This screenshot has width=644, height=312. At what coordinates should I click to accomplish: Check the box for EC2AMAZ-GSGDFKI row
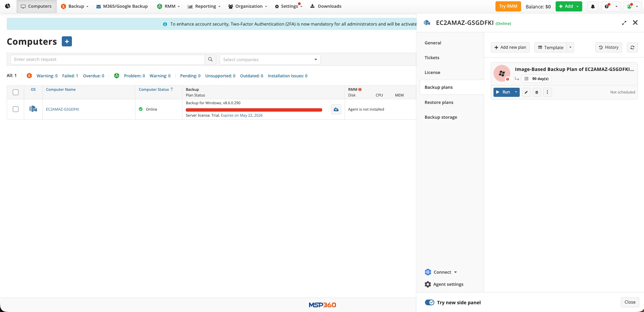15,109
